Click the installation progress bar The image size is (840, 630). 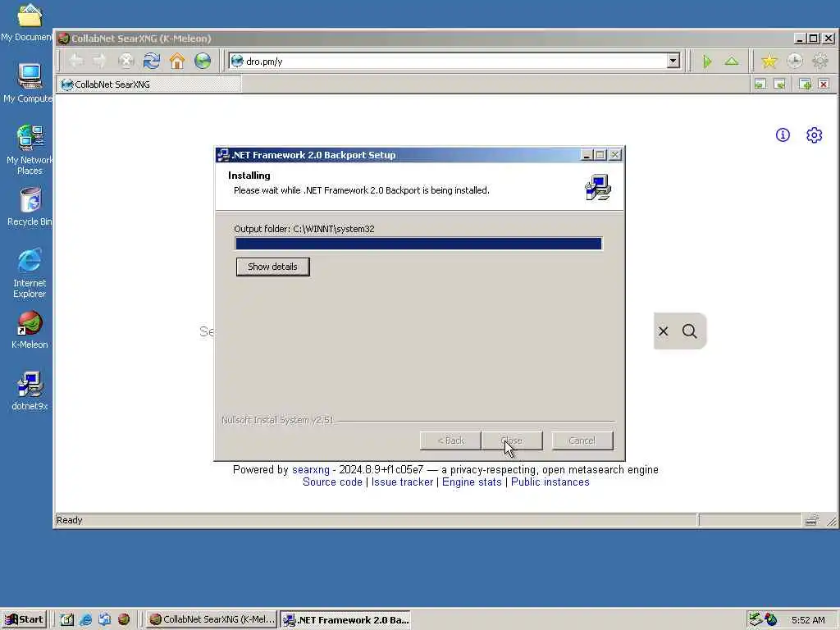coord(418,244)
